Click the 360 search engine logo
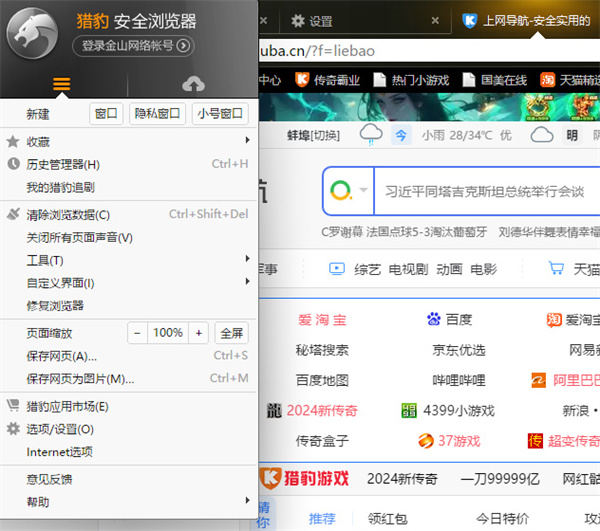 point(341,191)
